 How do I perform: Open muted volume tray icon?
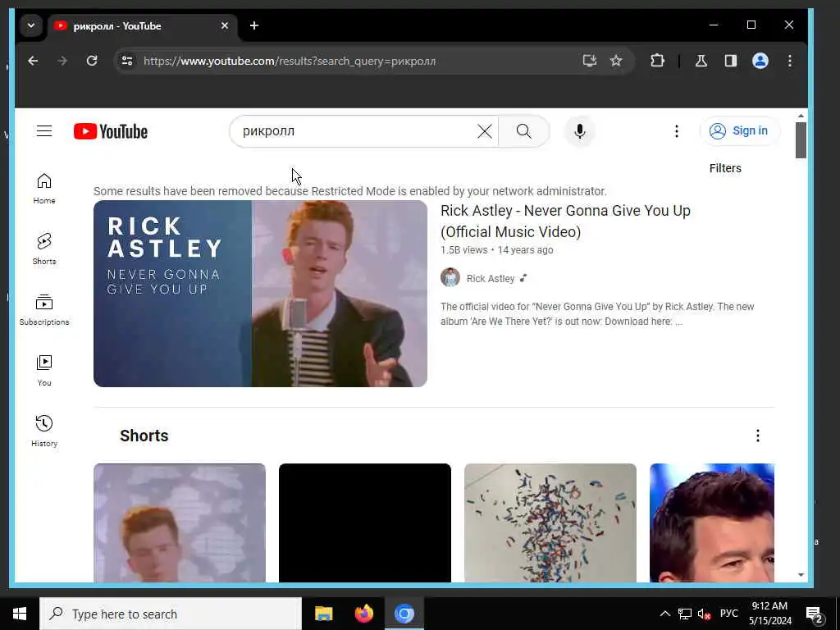(x=704, y=614)
